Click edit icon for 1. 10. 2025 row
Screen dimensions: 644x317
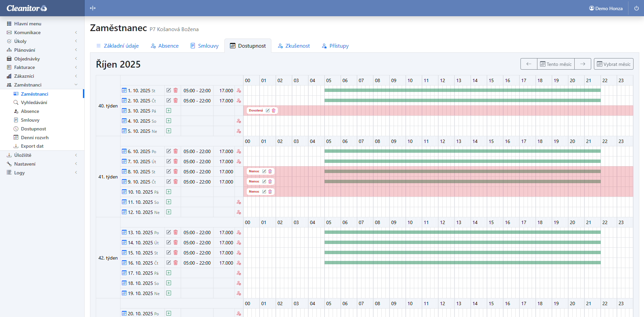click(x=169, y=90)
